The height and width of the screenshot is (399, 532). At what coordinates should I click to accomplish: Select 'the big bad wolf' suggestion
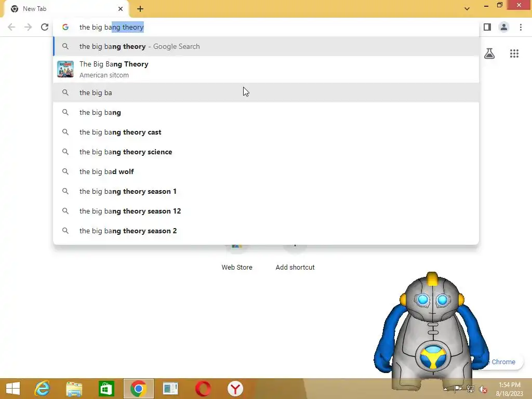click(266, 171)
